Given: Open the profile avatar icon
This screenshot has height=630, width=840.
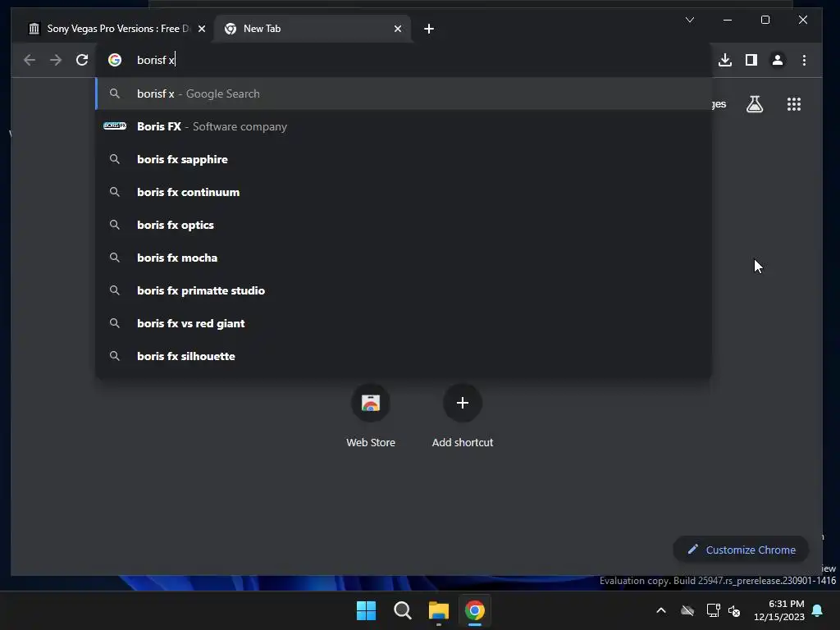Looking at the screenshot, I should tap(778, 60).
